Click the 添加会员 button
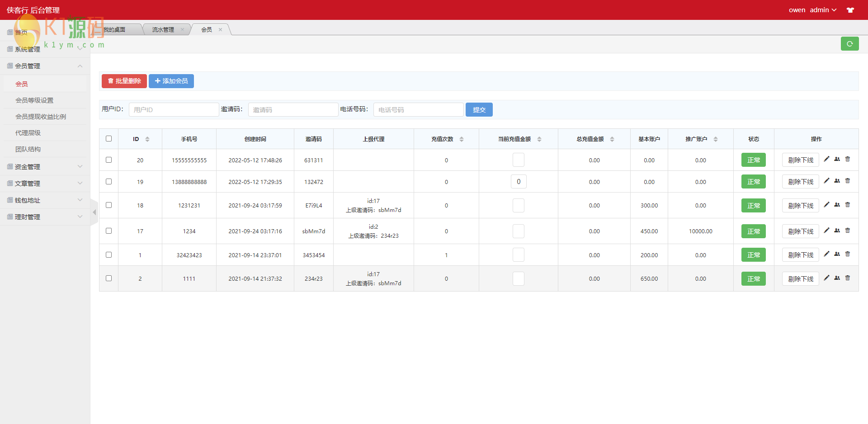The image size is (868, 424). [171, 81]
